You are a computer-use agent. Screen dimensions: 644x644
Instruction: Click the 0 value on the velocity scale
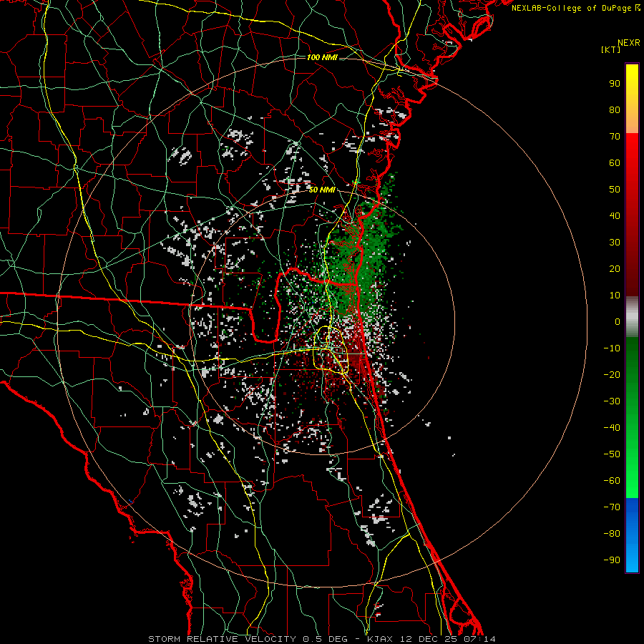pyautogui.click(x=618, y=322)
